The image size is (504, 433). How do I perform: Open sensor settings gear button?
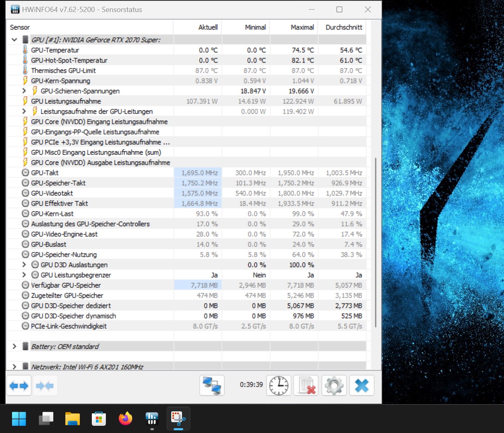[334, 386]
